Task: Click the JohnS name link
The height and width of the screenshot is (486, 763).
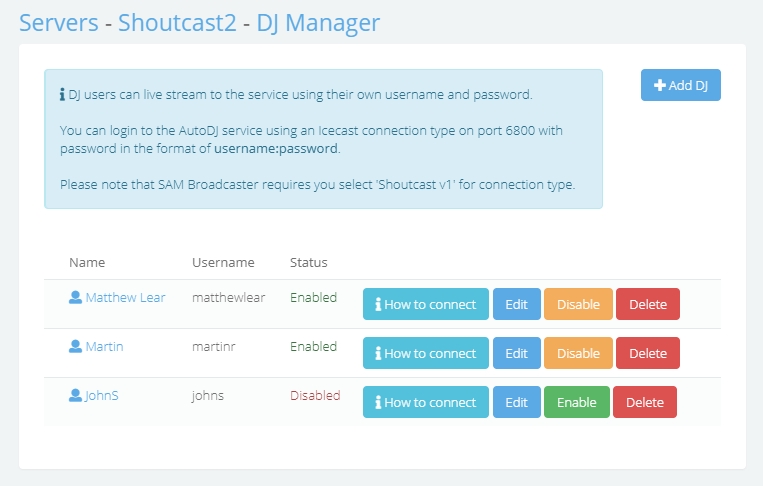Action: click(x=102, y=396)
